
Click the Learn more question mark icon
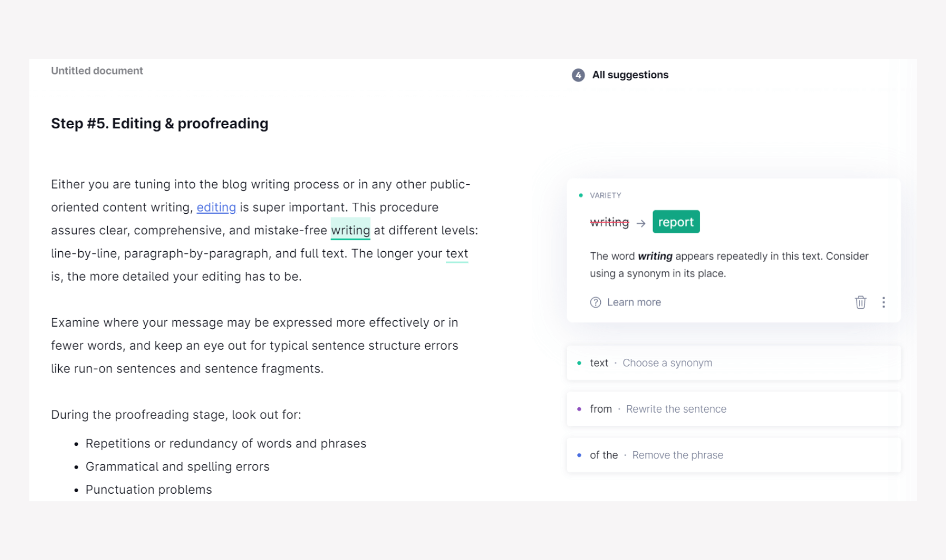point(596,302)
